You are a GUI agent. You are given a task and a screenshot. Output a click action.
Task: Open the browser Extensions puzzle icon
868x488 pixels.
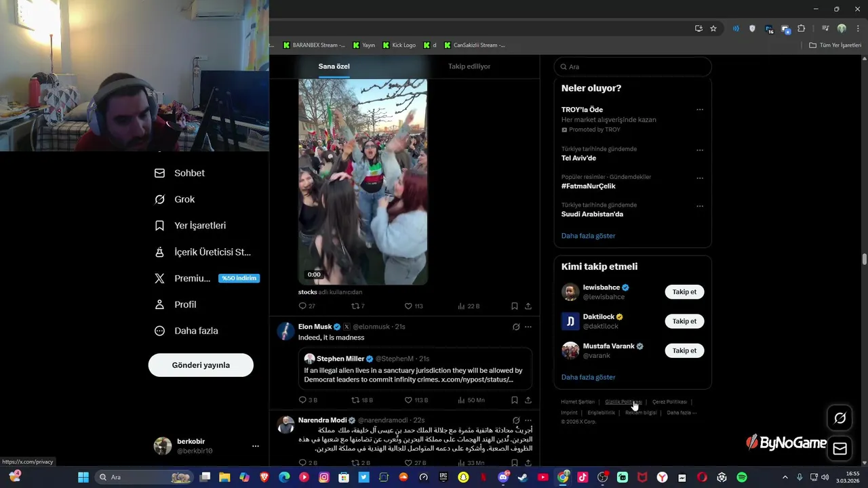click(802, 28)
